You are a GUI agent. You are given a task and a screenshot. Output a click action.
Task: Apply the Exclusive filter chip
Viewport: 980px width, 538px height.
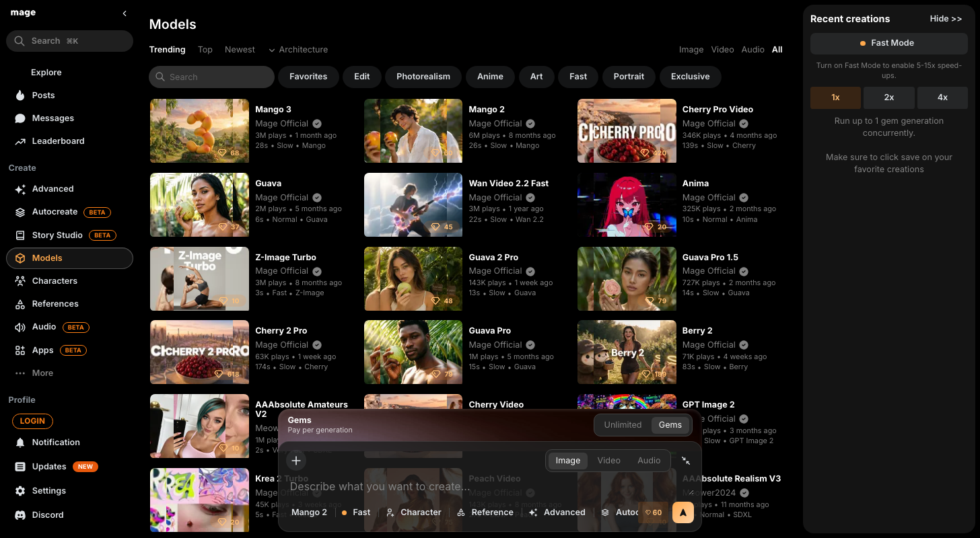(691, 77)
